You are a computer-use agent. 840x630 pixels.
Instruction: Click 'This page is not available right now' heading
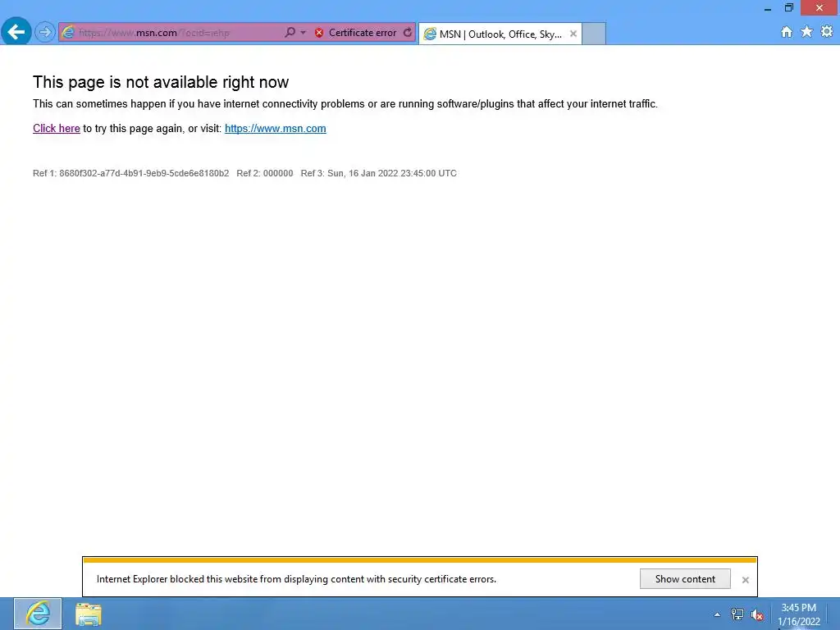(x=161, y=82)
